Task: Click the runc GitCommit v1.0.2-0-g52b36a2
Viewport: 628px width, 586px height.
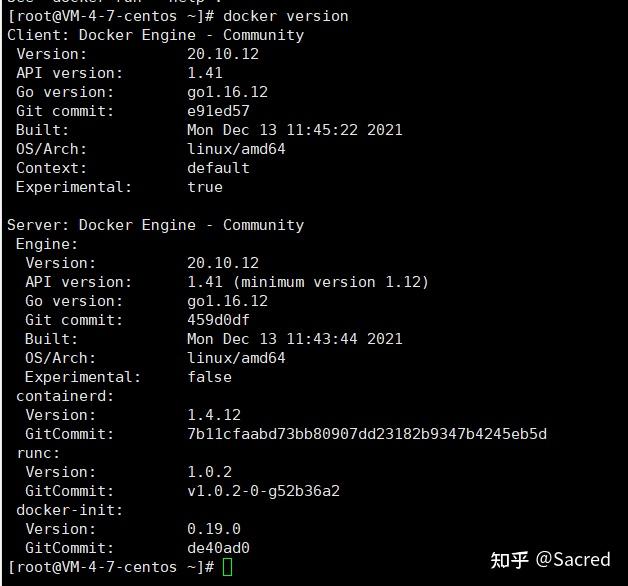Action: pyautogui.click(x=263, y=491)
